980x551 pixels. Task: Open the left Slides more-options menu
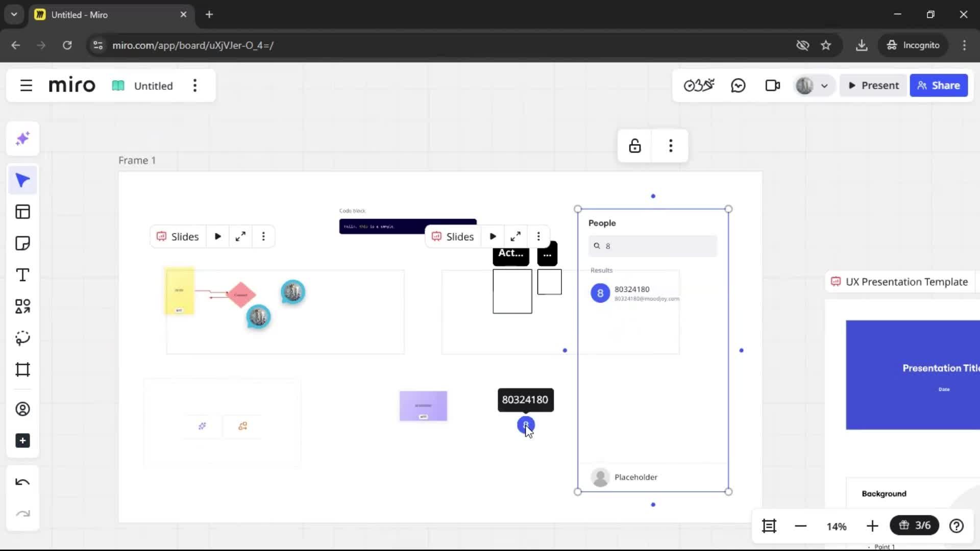tap(263, 237)
